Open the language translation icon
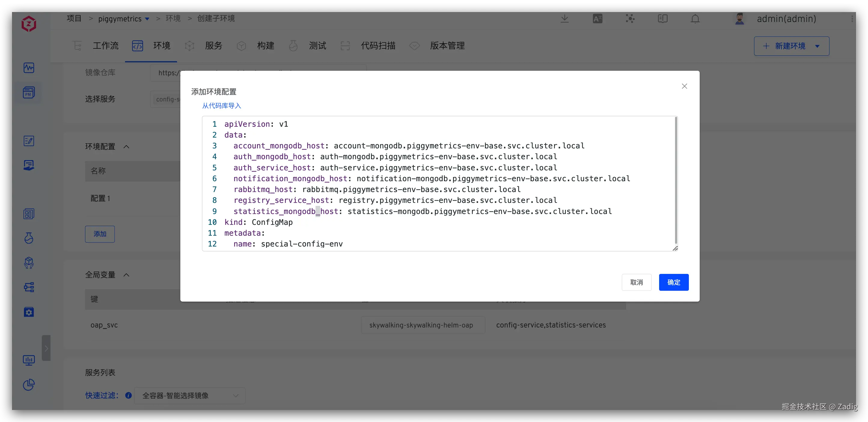 pos(598,19)
